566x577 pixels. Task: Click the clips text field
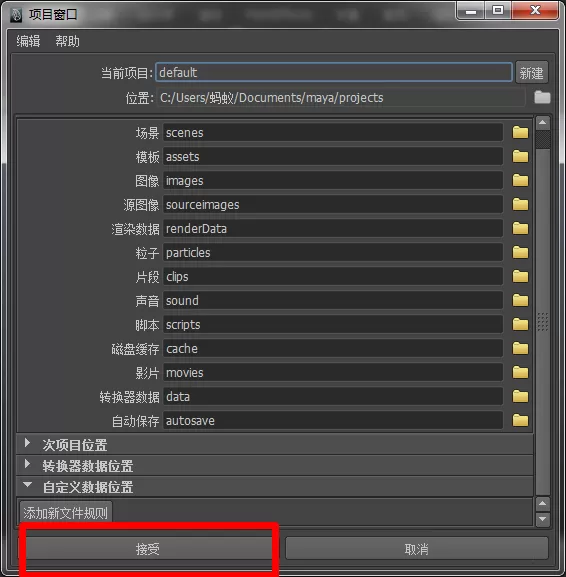333,276
